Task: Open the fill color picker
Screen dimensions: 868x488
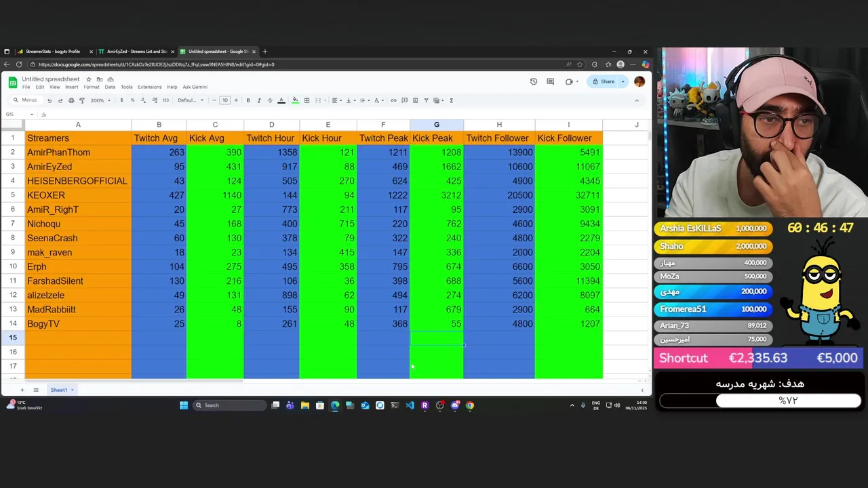Action: (295, 100)
